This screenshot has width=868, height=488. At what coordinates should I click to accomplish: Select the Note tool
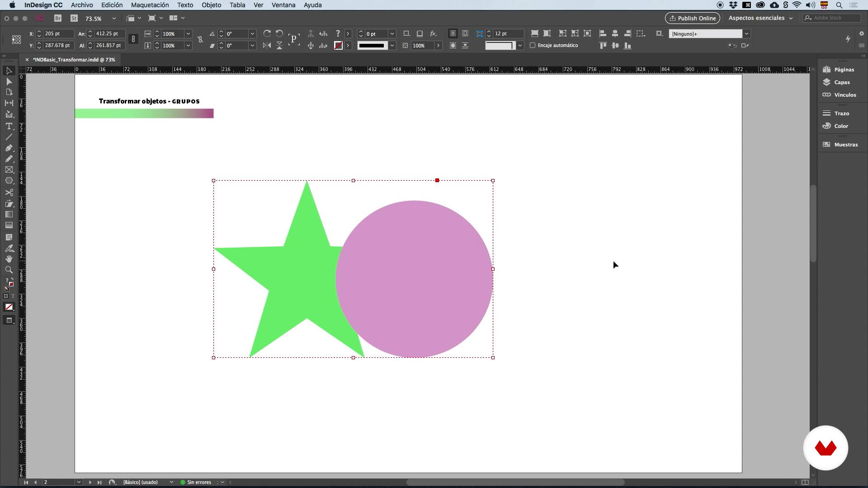(x=9, y=237)
